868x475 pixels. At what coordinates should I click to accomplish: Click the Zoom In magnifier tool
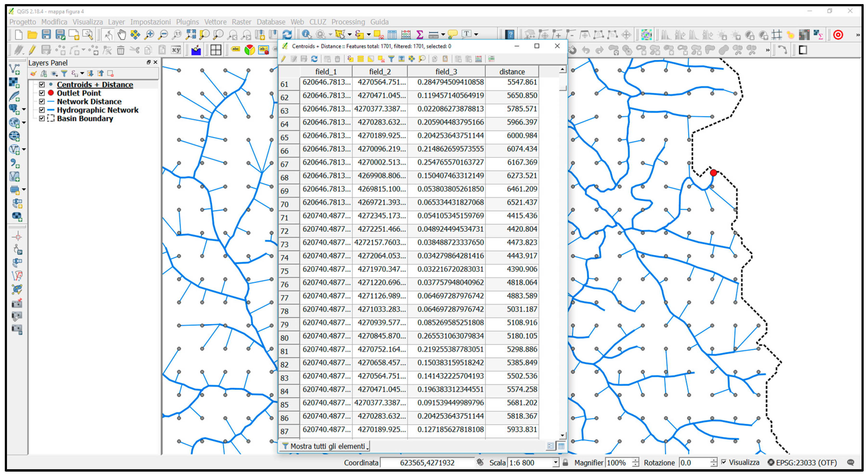[x=149, y=34]
